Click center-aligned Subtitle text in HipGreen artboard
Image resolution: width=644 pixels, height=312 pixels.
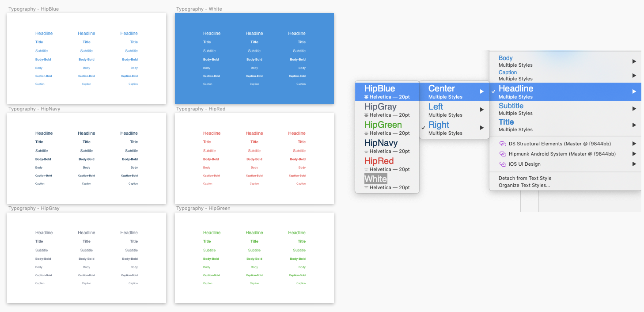tap(254, 250)
